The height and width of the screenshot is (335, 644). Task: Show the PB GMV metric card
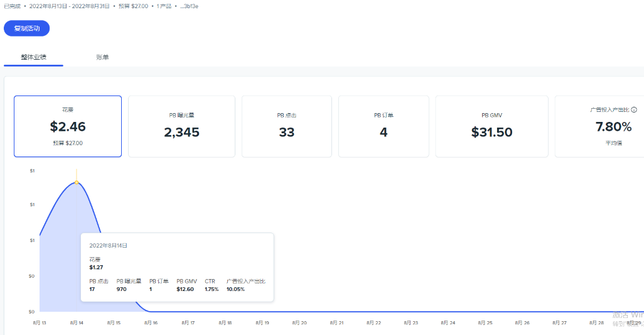491,126
